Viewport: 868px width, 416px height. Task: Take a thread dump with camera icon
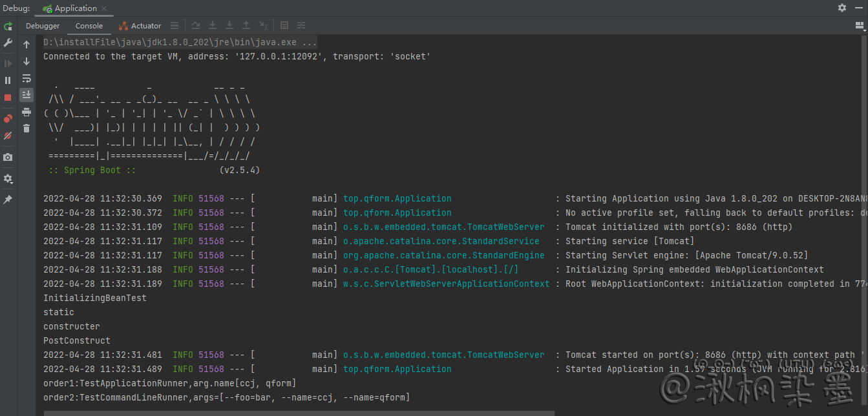[x=8, y=158]
